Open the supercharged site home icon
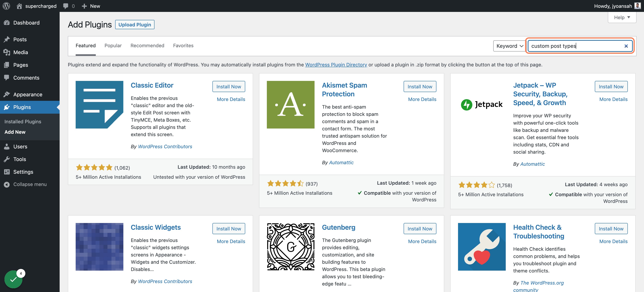644x292 pixels. [x=19, y=6]
